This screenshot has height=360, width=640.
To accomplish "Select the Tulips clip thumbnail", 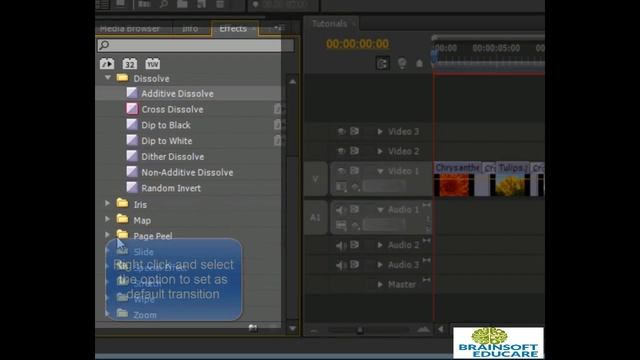I will click(x=510, y=185).
